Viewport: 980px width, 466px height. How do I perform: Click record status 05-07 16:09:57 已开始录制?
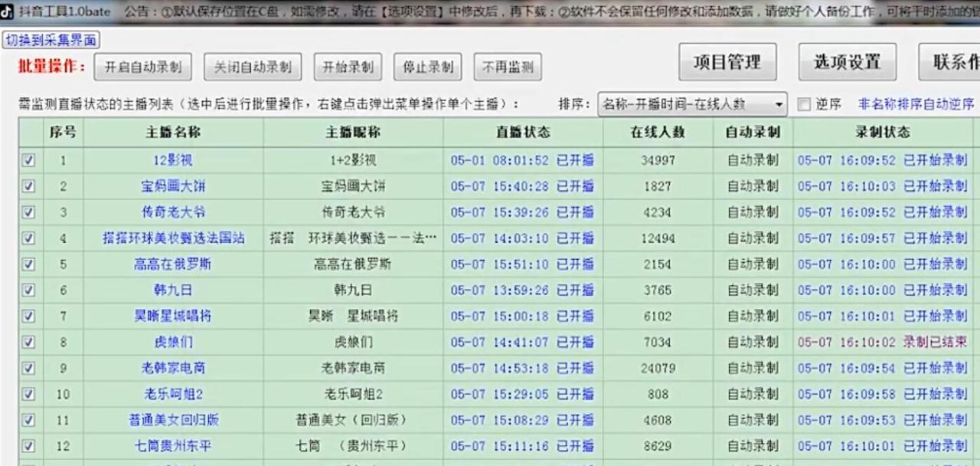tap(882, 238)
